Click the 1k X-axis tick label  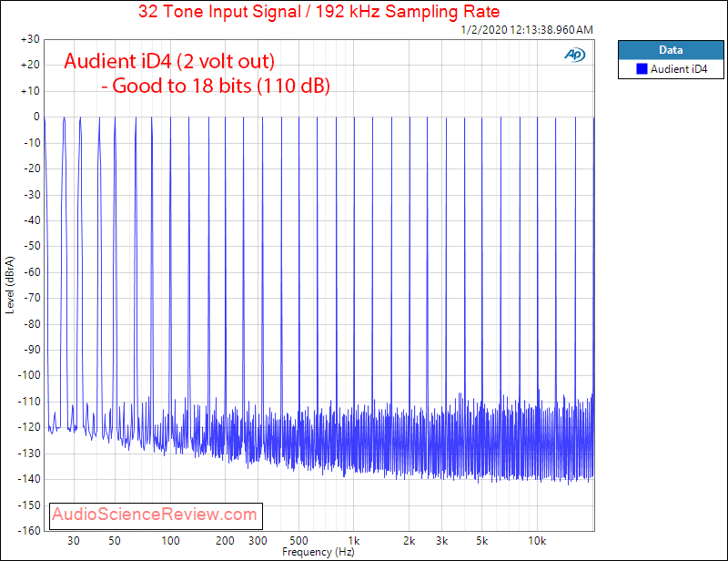click(354, 541)
